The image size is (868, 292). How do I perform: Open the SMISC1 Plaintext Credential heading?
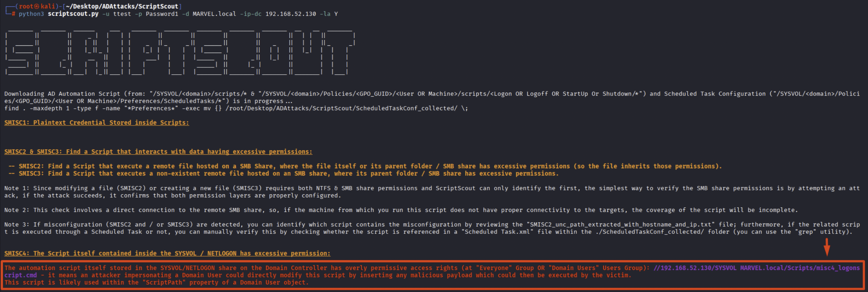(97, 123)
